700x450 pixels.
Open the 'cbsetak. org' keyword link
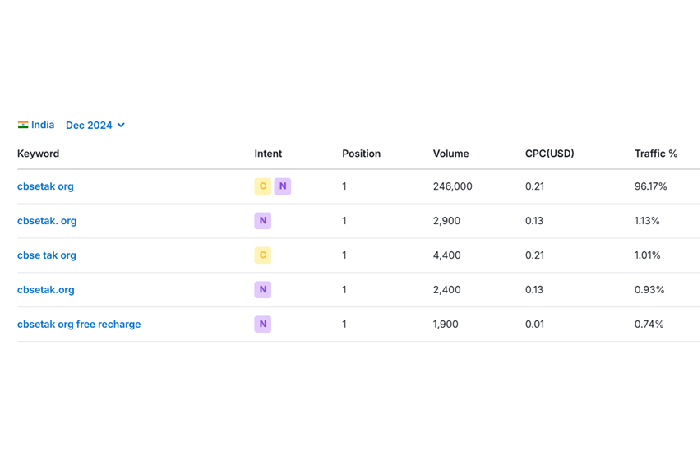[46, 221]
